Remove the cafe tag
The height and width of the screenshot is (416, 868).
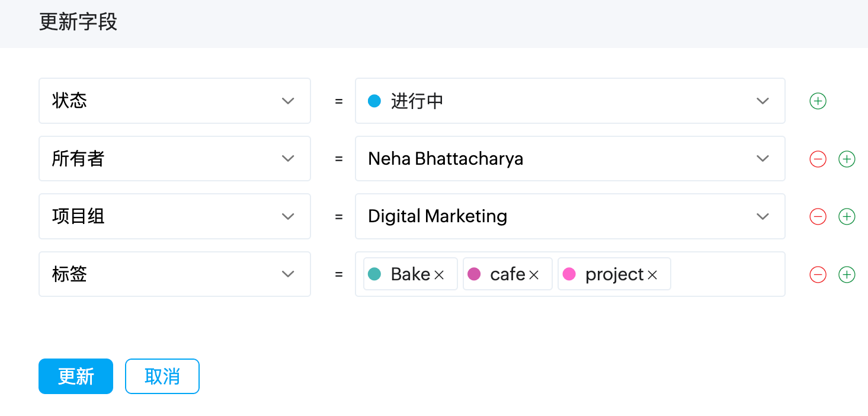[x=534, y=275]
